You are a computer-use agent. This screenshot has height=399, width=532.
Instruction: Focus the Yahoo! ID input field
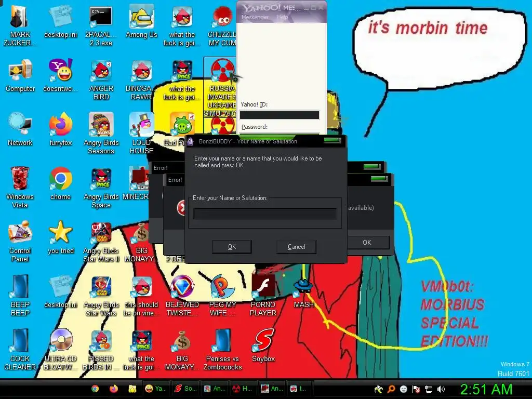coord(279,115)
